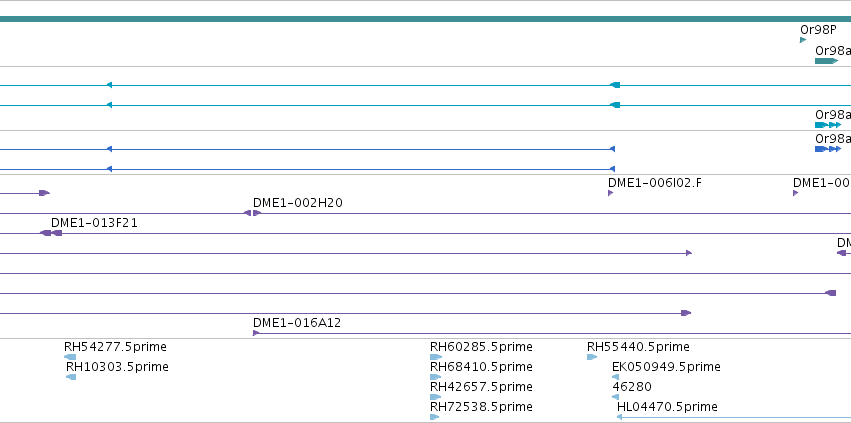Select the arrow glyph beneath DME1-006I02.F
The height and width of the screenshot is (423, 851).
coord(611,193)
